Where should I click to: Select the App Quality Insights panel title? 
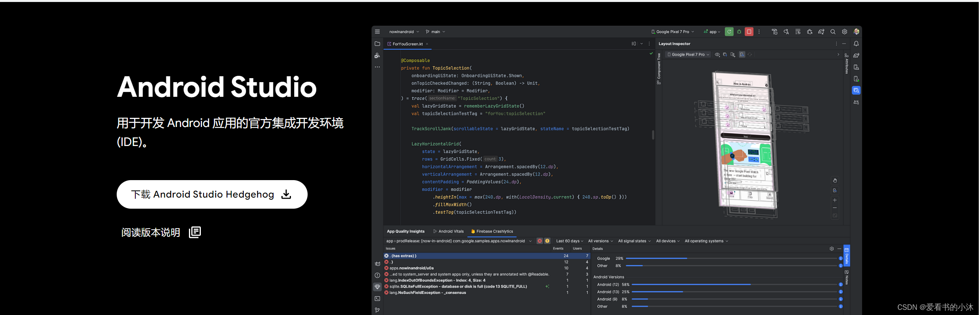click(x=406, y=231)
